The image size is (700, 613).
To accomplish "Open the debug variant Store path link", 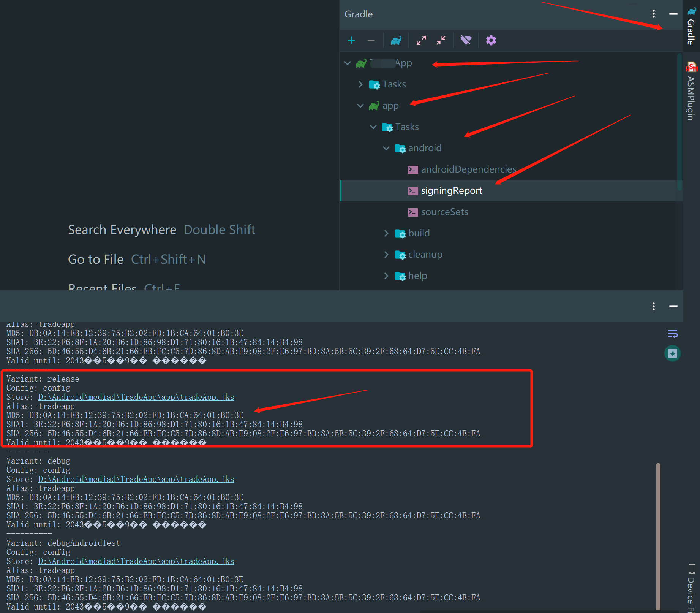I will pos(136,479).
